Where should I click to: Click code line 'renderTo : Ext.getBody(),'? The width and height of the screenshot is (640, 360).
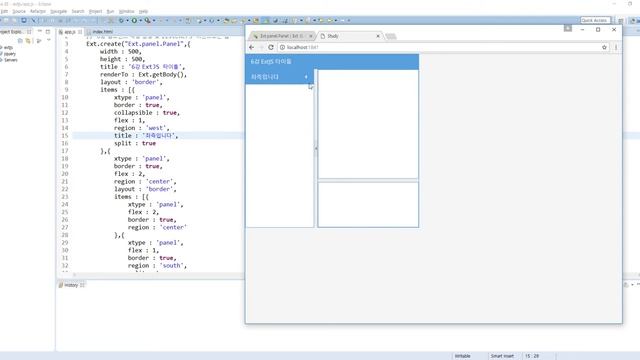tap(143, 75)
